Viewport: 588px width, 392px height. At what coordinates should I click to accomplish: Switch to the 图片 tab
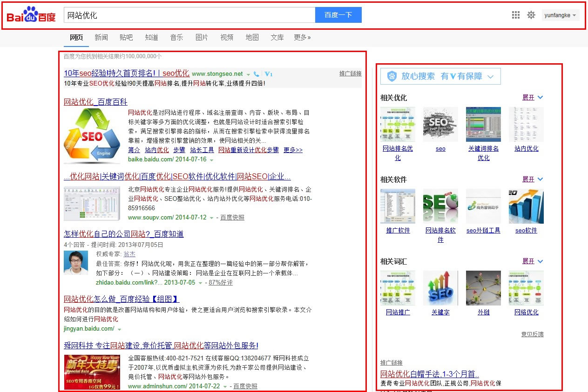pyautogui.click(x=202, y=37)
